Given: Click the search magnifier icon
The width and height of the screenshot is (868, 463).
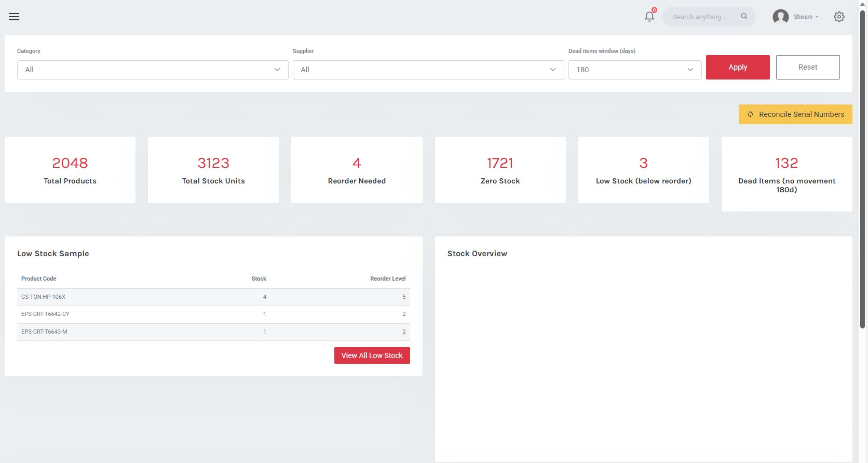Looking at the screenshot, I should point(744,16).
